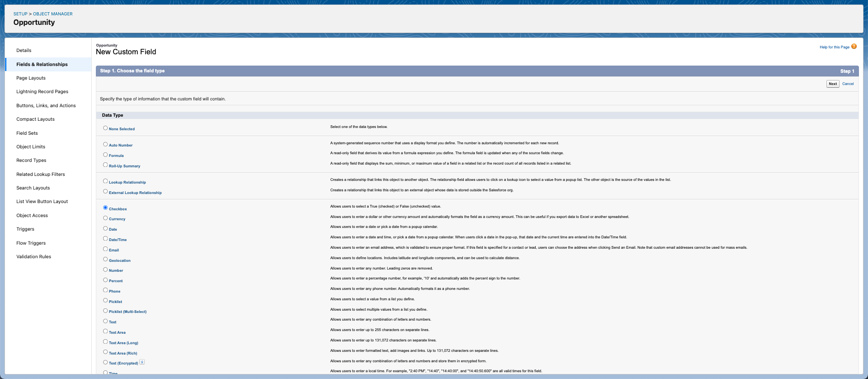Go to Compact Layouts

pyautogui.click(x=35, y=119)
